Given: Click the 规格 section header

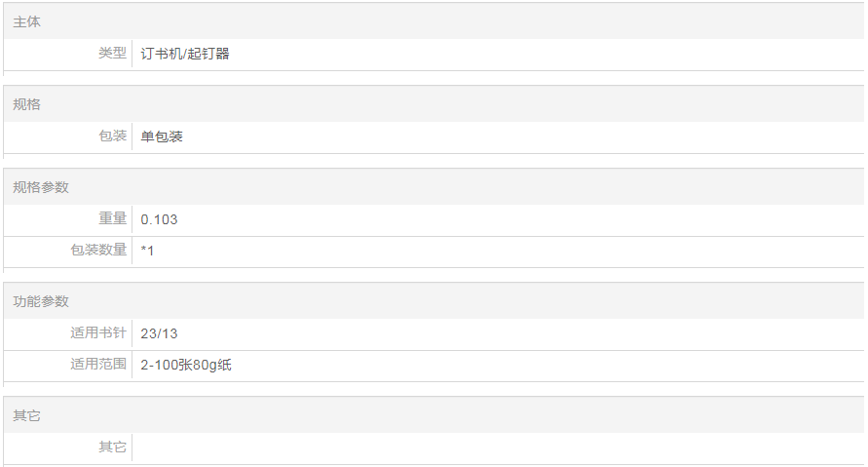Looking at the screenshot, I should [27, 104].
